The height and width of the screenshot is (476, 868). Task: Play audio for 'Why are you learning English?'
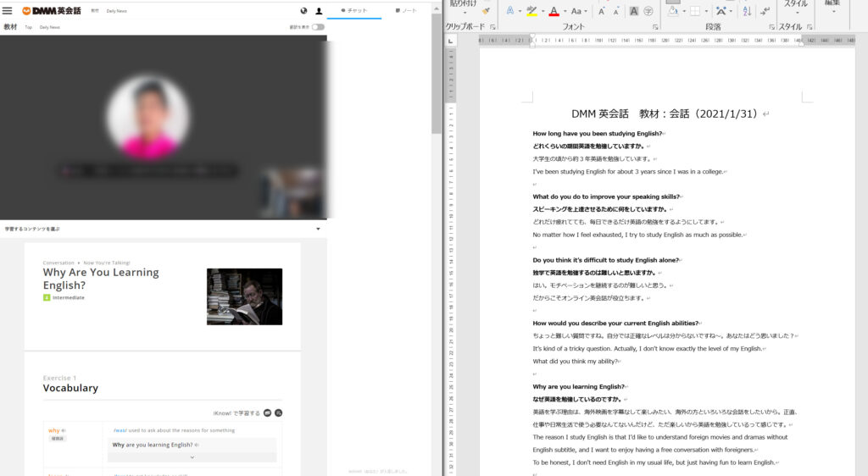click(x=197, y=445)
